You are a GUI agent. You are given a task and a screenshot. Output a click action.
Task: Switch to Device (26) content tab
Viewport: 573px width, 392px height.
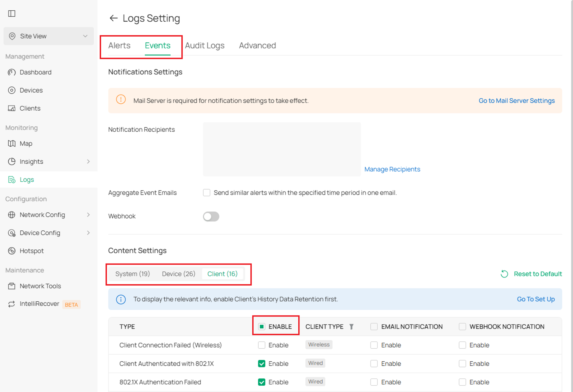tap(178, 274)
